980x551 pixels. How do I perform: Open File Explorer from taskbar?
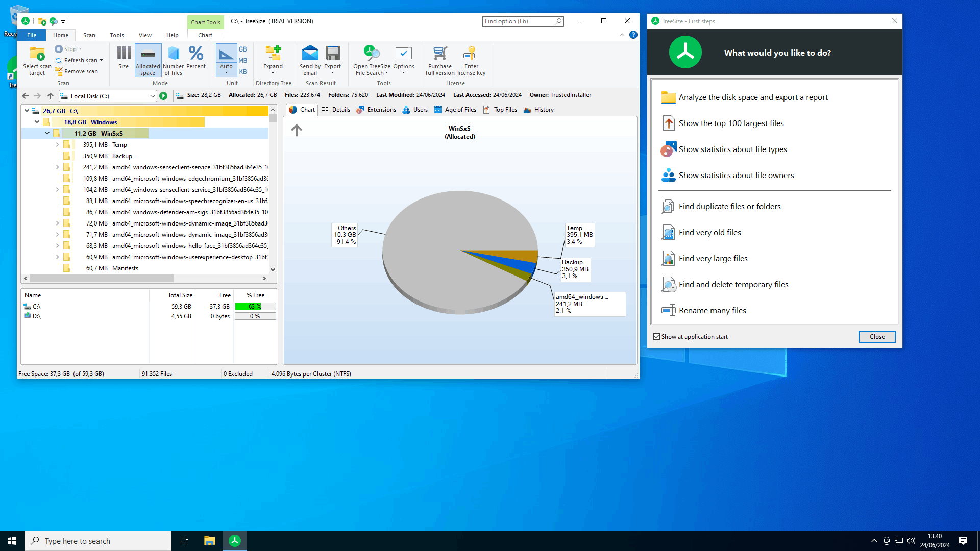click(209, 541)
